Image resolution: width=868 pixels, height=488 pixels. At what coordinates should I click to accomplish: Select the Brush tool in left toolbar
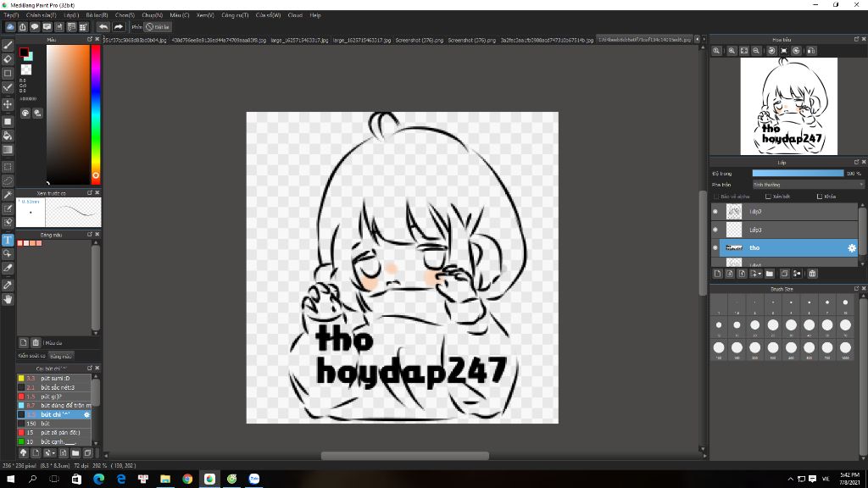click(x=8, y=46)
